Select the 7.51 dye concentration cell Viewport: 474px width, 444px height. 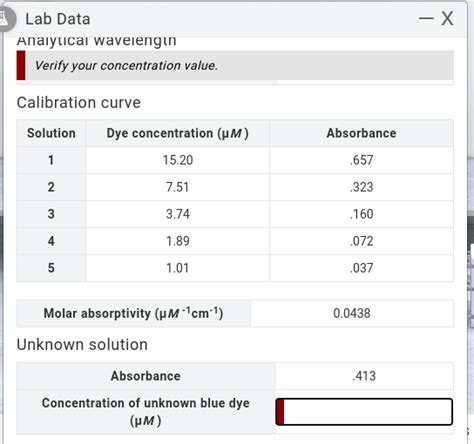click(177, 187)
